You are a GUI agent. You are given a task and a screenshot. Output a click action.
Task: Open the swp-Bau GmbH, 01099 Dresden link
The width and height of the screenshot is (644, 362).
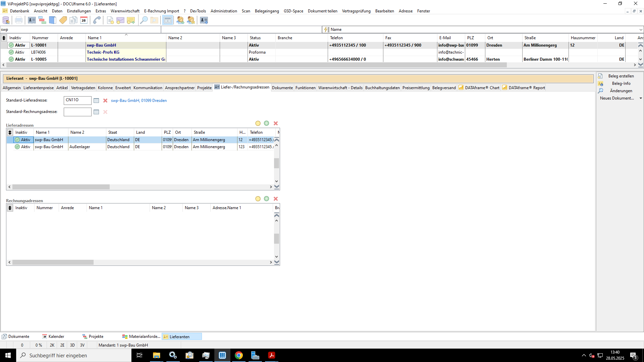coord(139,101)
